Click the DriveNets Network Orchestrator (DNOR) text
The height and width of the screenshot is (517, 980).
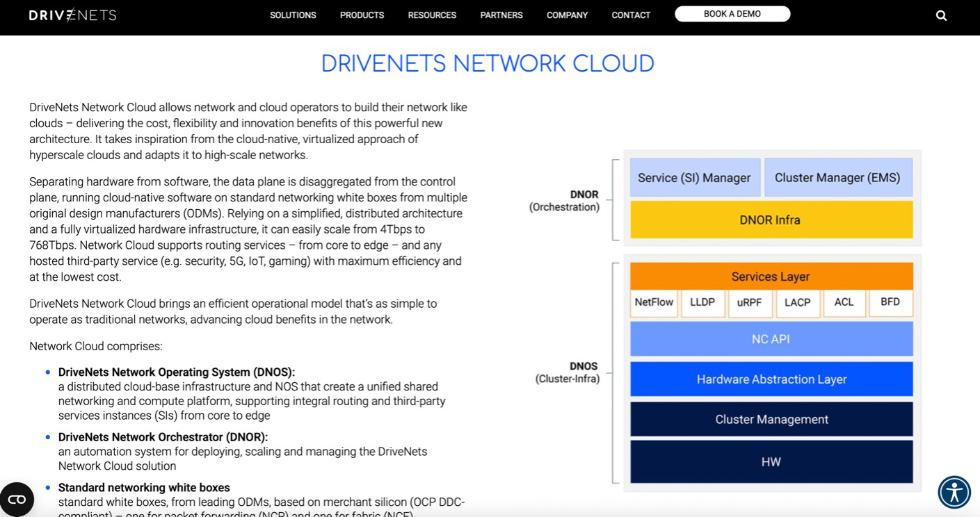(163, 437)
